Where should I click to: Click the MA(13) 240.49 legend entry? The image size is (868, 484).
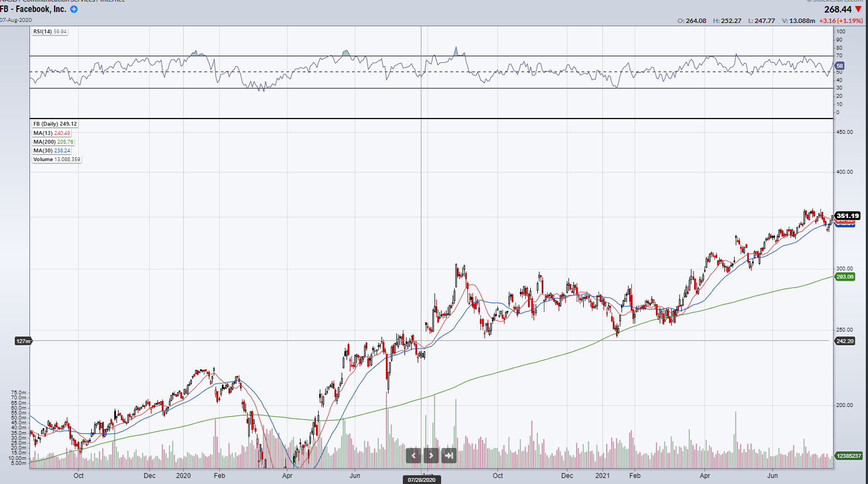coord(51,133)
